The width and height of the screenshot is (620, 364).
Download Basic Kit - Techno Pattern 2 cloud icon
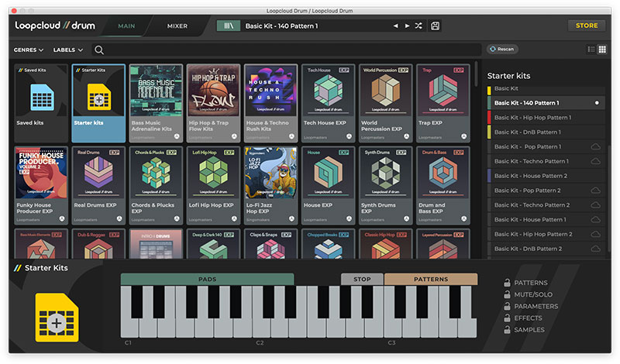(x=595, y=205)
